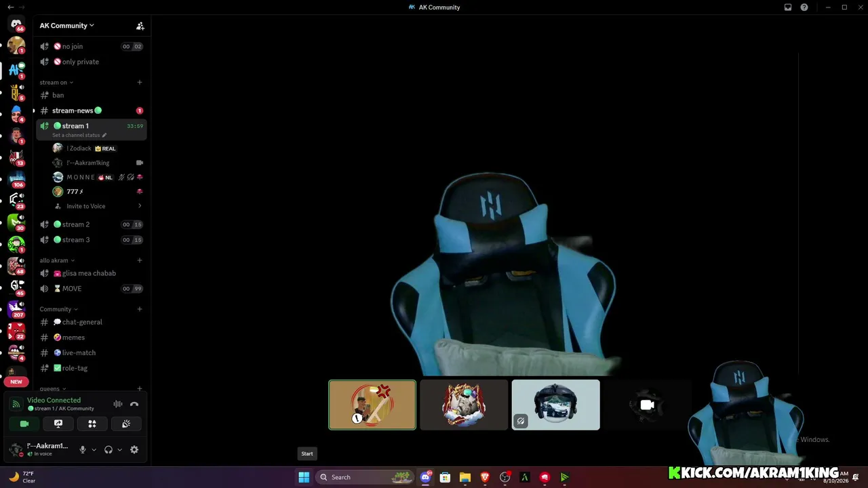Open the soundboard button
This screenshot has height=488, width=868.
[x=126, y=424]
